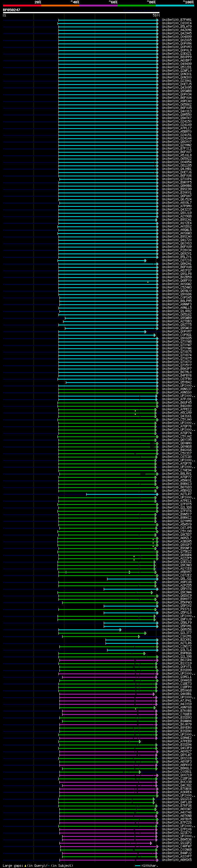The width and height of the screenshot is (197, 868).
Task: Click the white query sequence ruler bar
Action: (81, 12)
